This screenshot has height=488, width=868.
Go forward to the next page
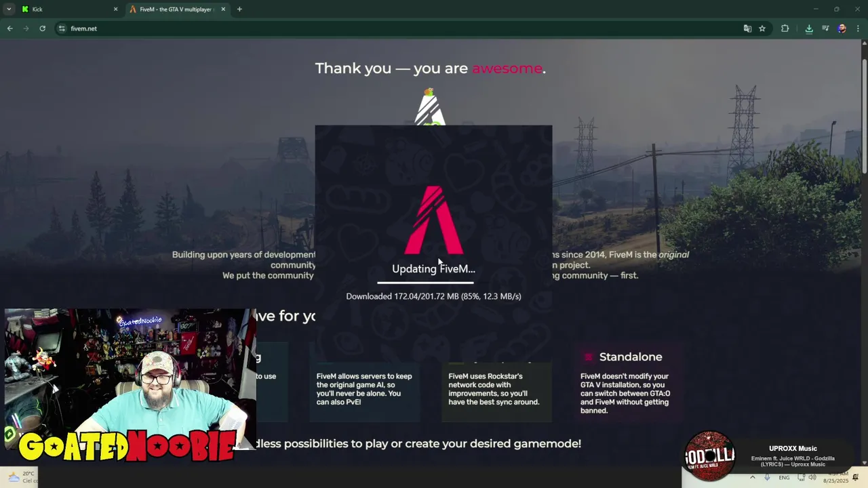pyautogui.click(x=26, y=28)
